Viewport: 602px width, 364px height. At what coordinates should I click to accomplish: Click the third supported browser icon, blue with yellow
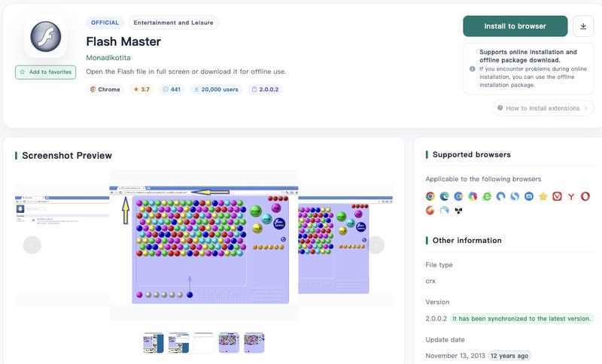tap(458, 196)
